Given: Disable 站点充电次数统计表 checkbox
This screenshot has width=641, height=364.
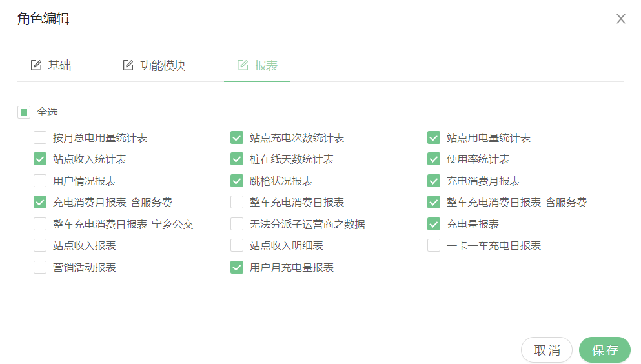Looking at the screenshot, I should click(237, 137).
